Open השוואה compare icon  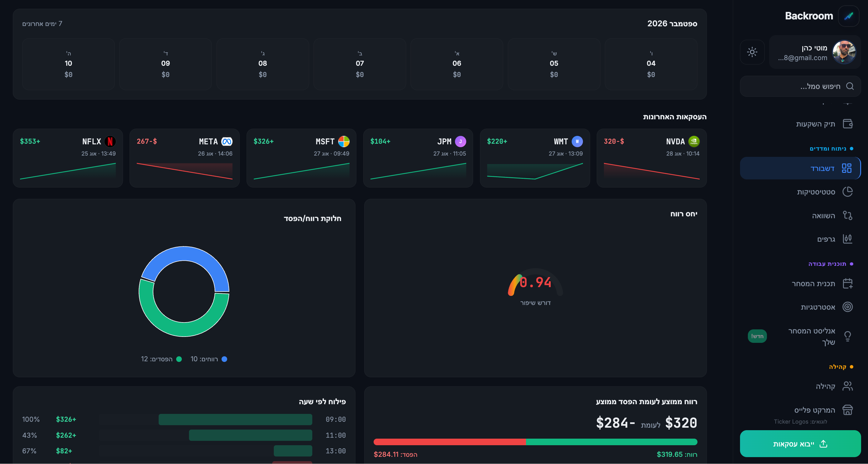tap(847, 215)
